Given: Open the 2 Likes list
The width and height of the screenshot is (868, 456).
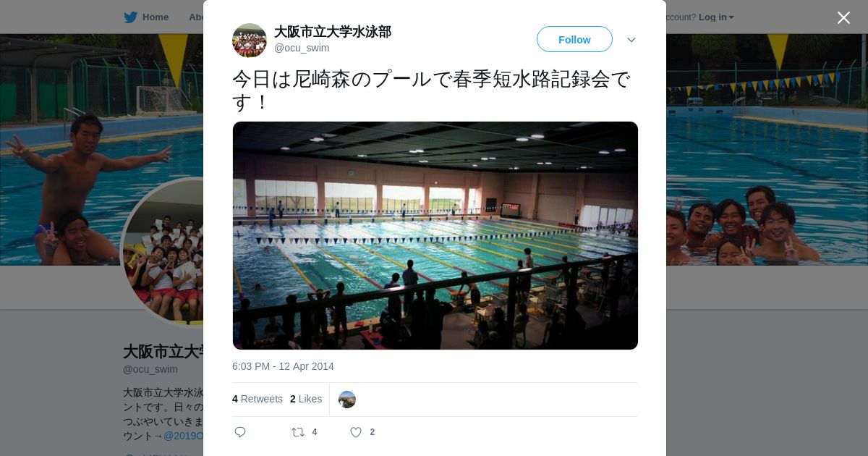Looking at the screenshot, I should coord(306,399).
